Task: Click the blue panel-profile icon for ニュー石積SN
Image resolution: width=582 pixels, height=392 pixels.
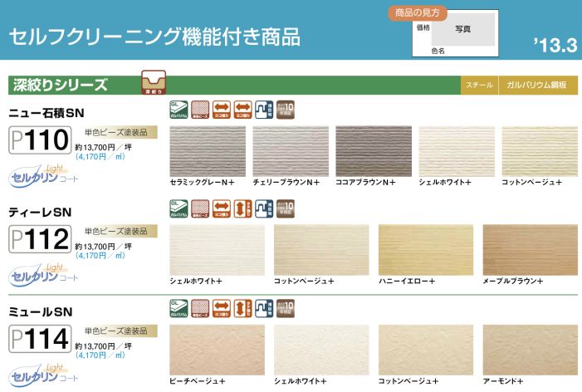Action: [x=264, y=110]
